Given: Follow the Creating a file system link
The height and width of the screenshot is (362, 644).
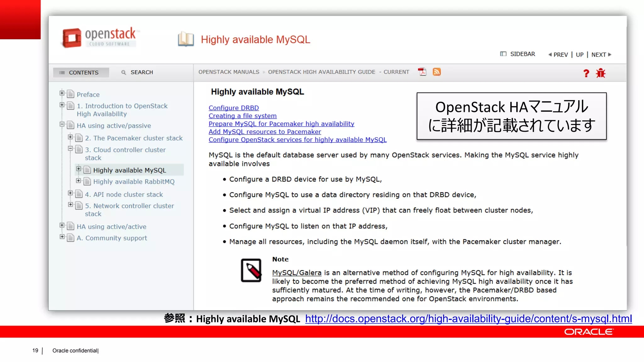Looking at the screenshot, I should 242,116.
